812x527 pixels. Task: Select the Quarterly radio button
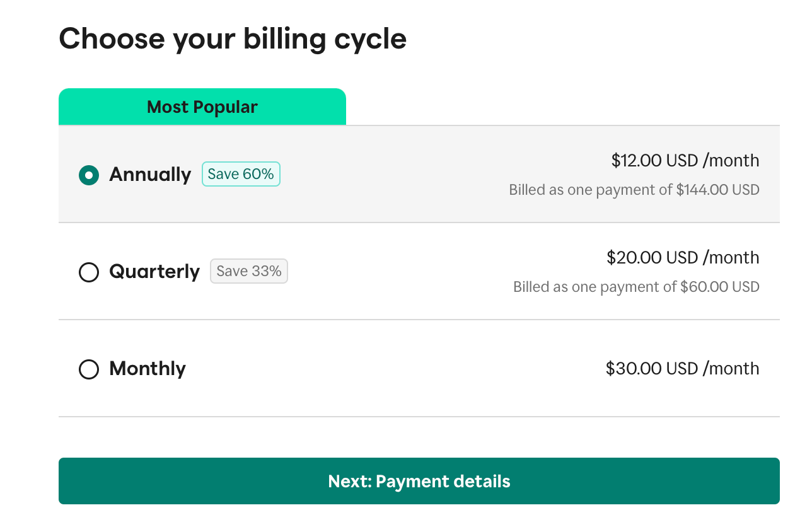[89, 272]
